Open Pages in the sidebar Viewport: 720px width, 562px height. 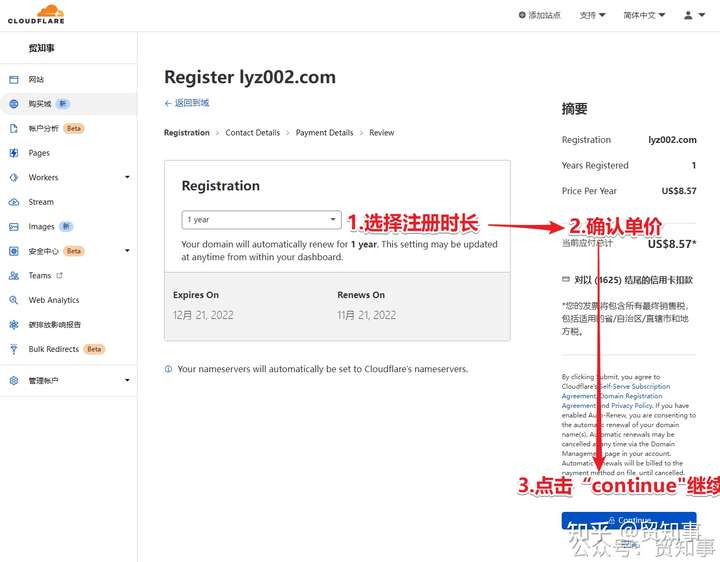39,153
